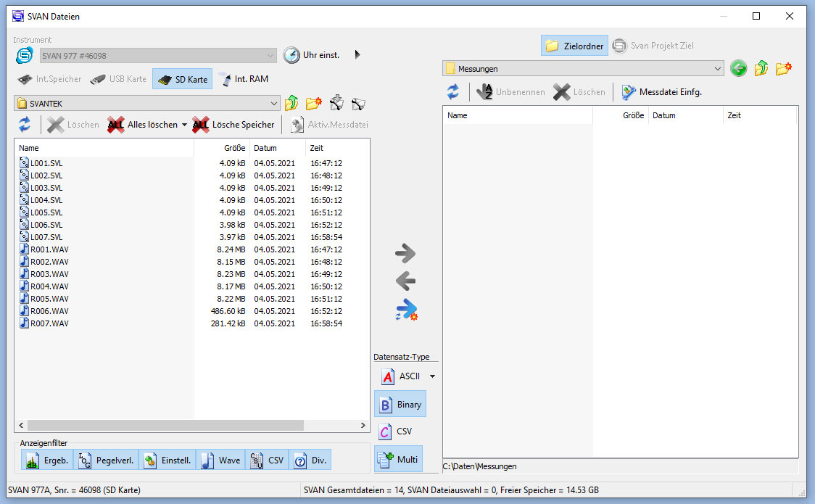Toggle CSV display filter in Anzeigenfilter
815x504 pixels.
pos(267,460)
